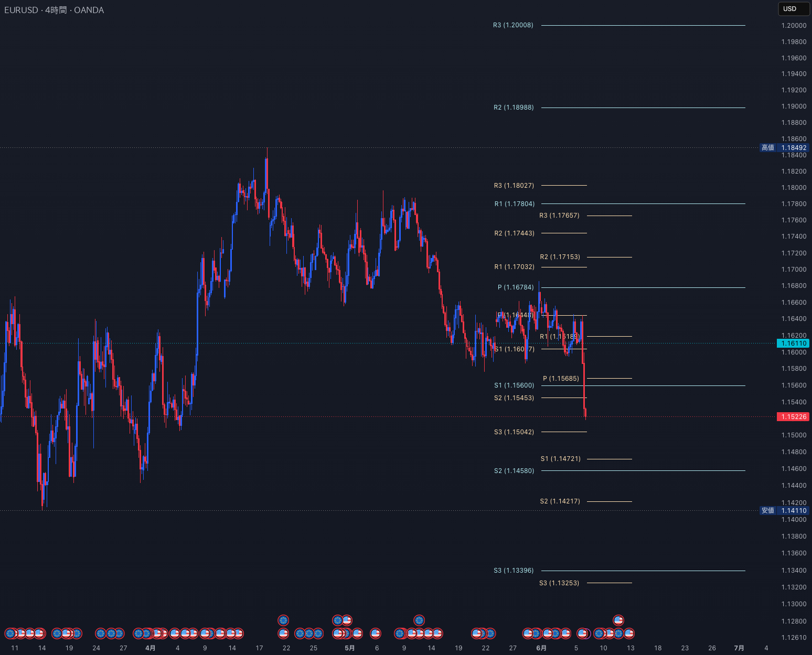
Task: Select the S1 (1.14721) pivot label
Action: point(561,459)
